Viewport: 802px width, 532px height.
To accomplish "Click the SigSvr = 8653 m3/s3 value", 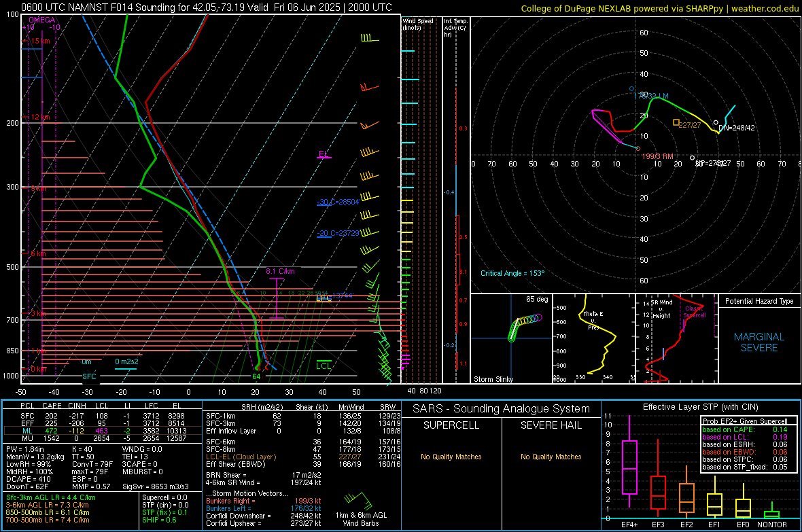I will click(156, 487).
